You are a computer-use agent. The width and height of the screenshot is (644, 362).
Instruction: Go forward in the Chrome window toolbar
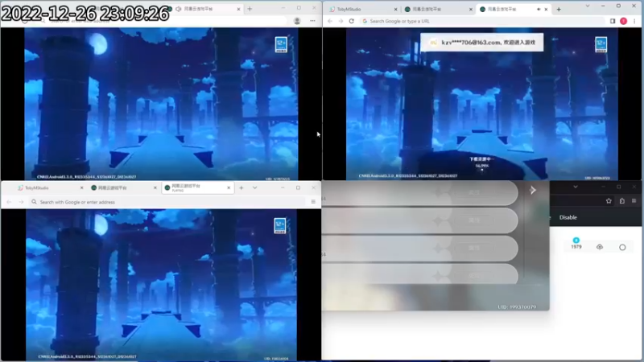tap(341, 21)
